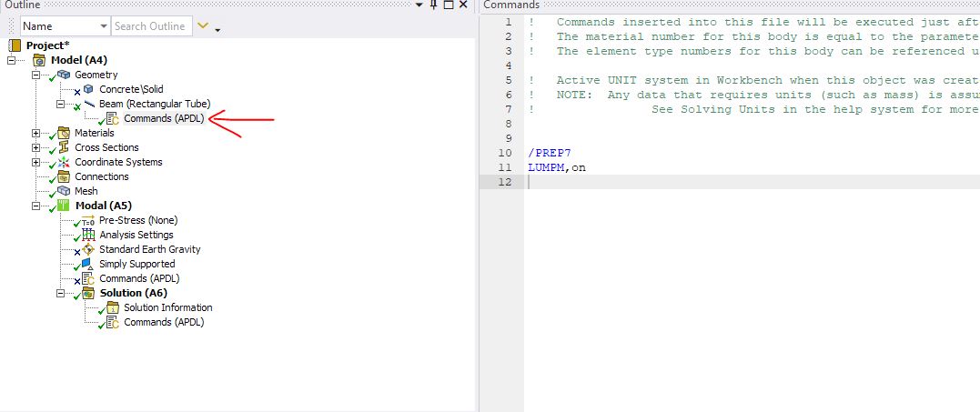Viewport: 980px width, 412px height.
Task: Collapse the Modal (A5) branch
Action: point(35,206)
